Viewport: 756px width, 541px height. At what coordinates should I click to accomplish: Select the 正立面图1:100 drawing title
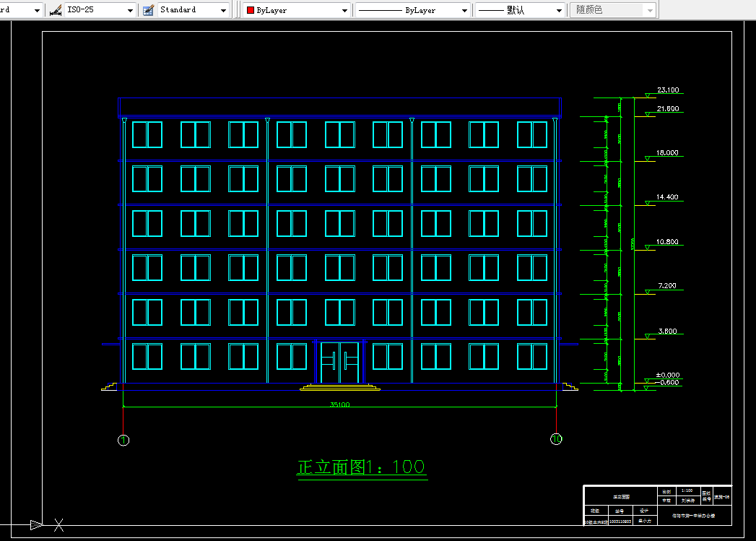point(362,467)
